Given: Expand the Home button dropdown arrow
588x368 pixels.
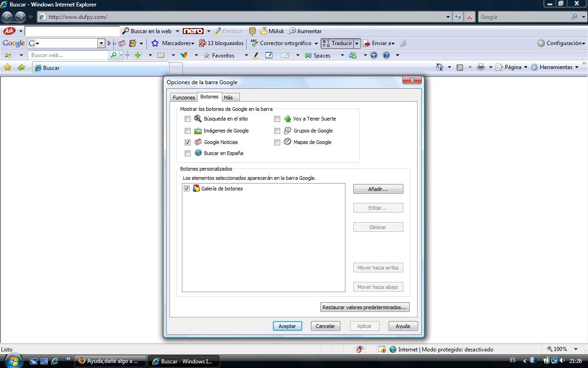Looking at the screenshot, I should click(449, 67).
